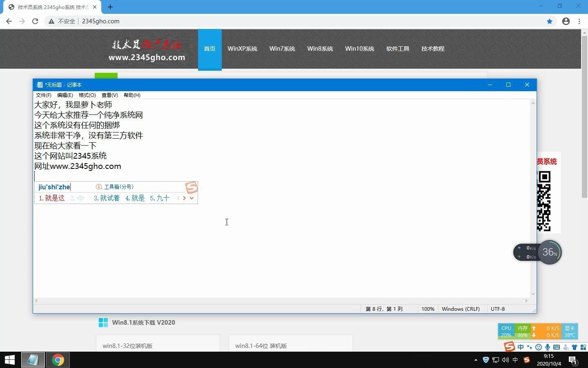The height and width of the screenshot is (368, 588).
Task: Go to next candidate page arrow
Action: pos(185,198)
